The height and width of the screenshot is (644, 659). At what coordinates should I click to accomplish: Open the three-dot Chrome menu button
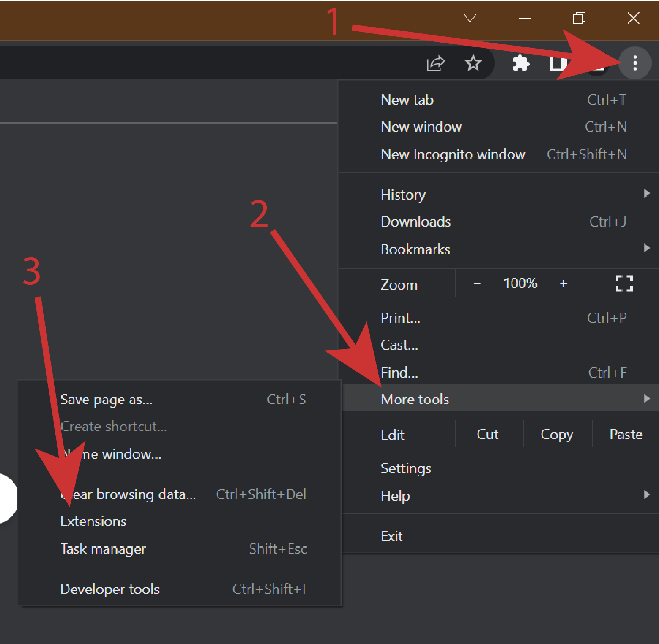(x=635, y=63)
